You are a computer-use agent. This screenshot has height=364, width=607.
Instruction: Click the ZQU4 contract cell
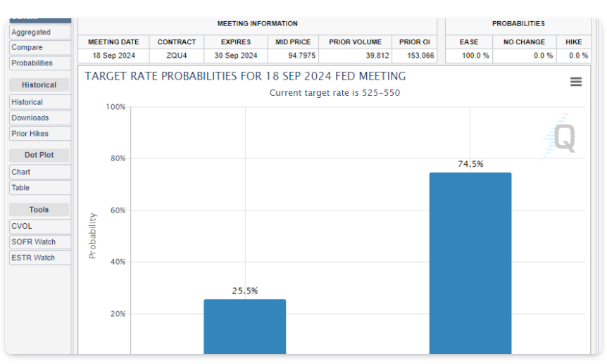pos(177,56)
